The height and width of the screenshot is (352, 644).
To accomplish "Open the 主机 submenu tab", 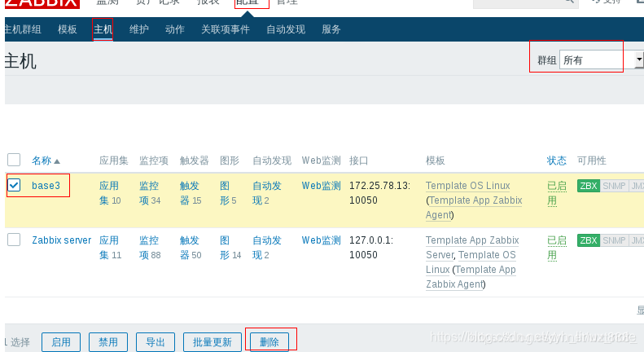I will [103, 29].
